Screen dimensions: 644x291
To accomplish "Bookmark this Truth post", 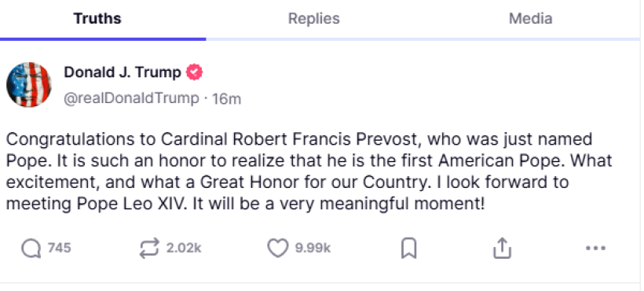I will [408, 249].
